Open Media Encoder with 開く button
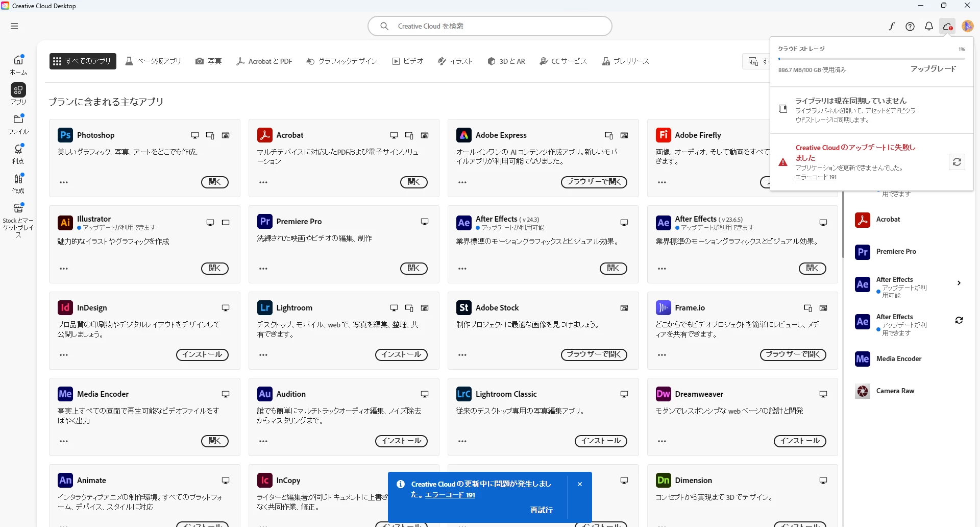 [215, 441]
